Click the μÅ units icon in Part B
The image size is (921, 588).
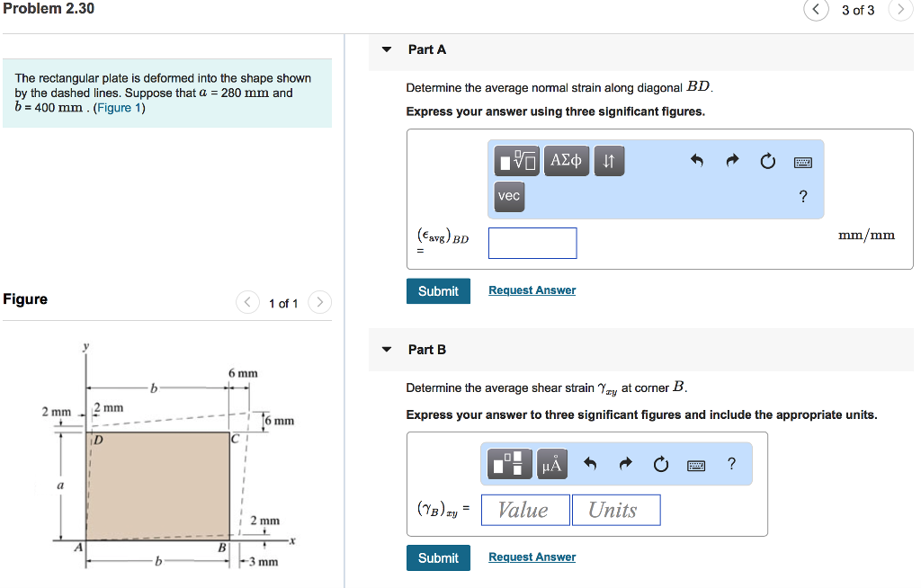(x=551, y=464)
